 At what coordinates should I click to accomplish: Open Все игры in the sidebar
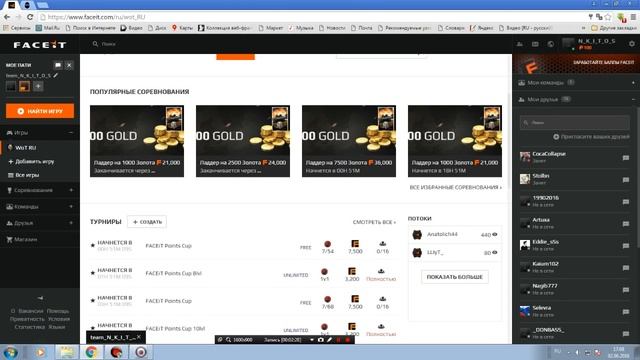(x=24, y=175)
